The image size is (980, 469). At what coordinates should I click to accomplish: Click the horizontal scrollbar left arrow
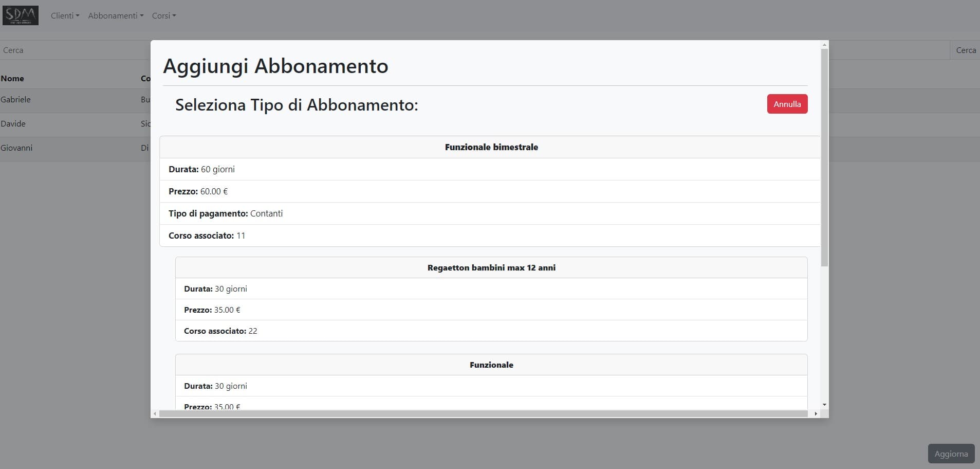point(155,413)
